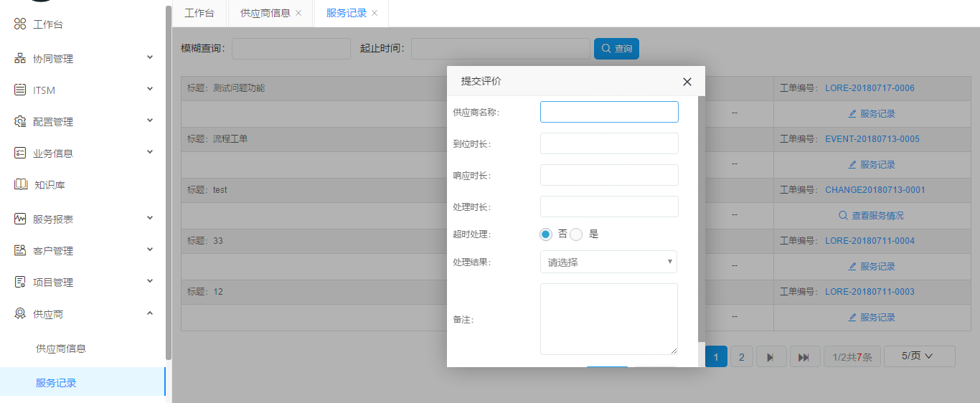The height and width of the screenshot is (403, 980).
Task: Click the 服务报表 chart icon
Action: [20, 219]
